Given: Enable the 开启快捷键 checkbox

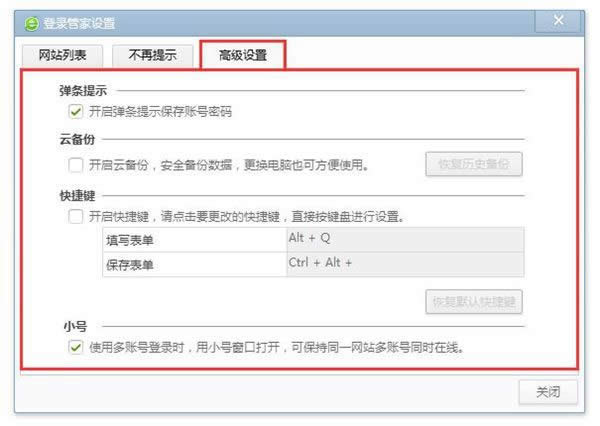Looking at the screenshot, I should pyautogui.click(x=75, y=216).
